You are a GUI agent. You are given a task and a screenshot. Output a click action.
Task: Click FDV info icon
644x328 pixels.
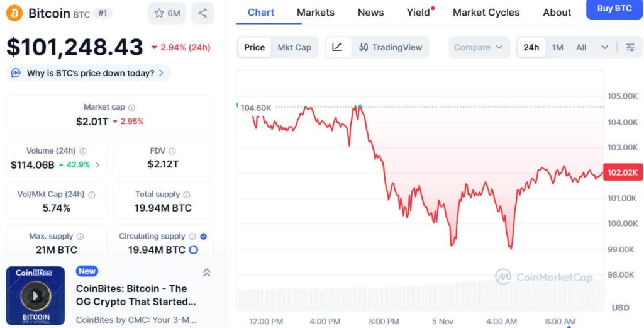click(x=172, y=151)
